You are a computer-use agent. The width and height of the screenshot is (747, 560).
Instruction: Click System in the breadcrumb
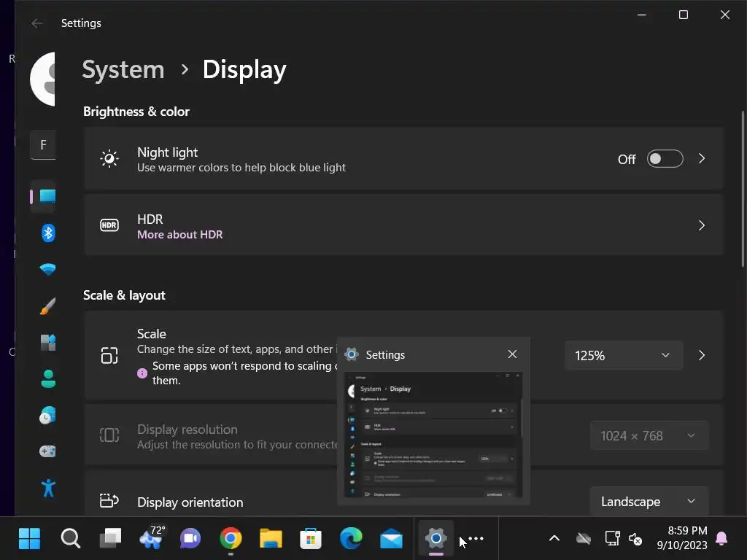click(123, 69)
